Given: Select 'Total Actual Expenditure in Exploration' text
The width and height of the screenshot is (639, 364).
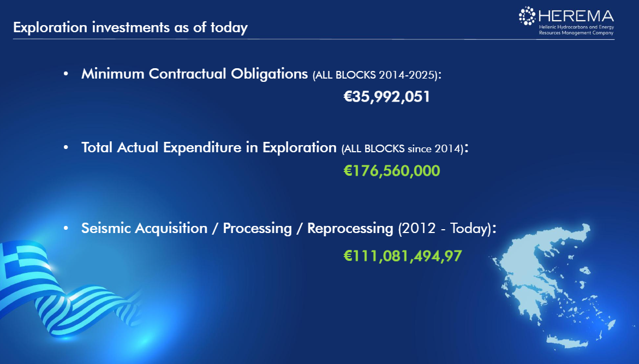Looking at the screenshot, I should [x=208, y=147].
